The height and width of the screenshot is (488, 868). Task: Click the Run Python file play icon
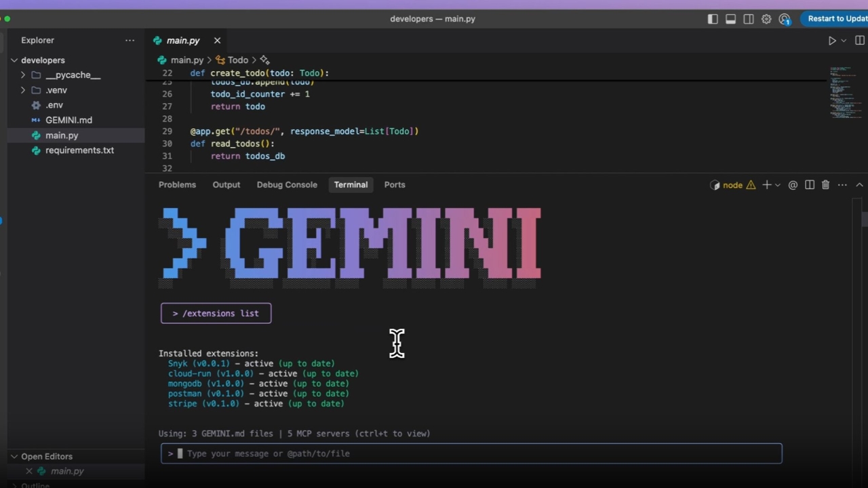[x=832, y=41]
